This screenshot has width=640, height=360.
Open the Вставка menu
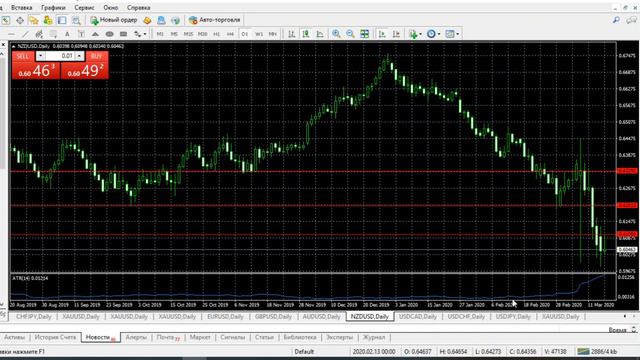(22, 7)
